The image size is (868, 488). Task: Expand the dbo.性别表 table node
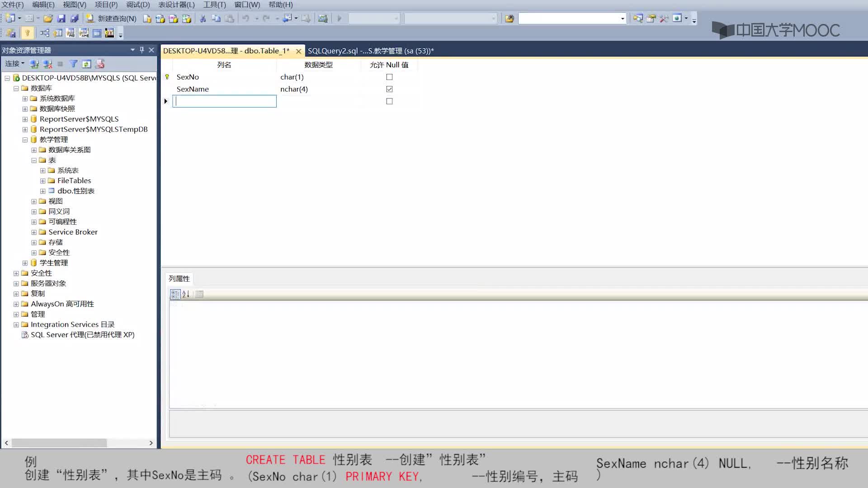[42, 191]
